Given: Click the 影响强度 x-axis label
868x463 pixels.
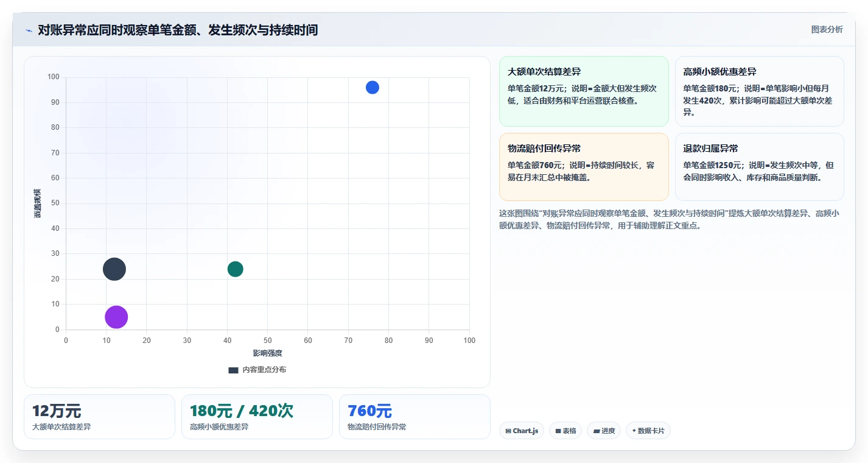Looking at the screenshot, I should (268, 353).
